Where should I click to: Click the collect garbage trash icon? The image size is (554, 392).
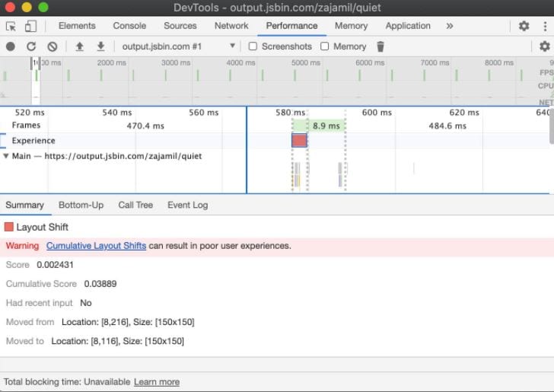pyautogui.click(x=380, y=46)
